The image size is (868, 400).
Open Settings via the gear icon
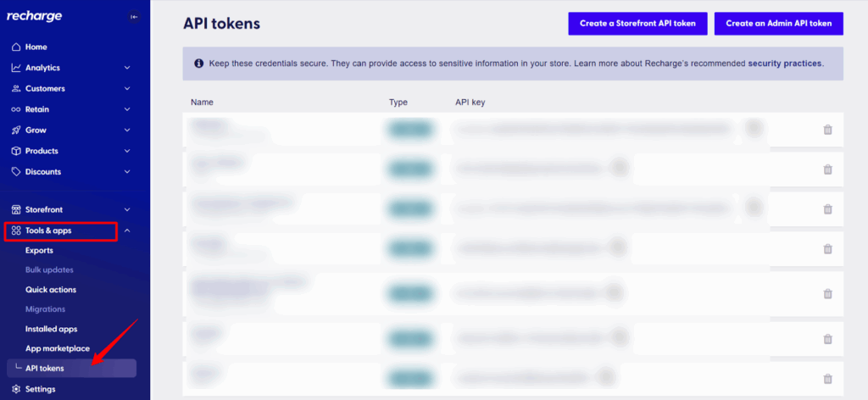16,389
